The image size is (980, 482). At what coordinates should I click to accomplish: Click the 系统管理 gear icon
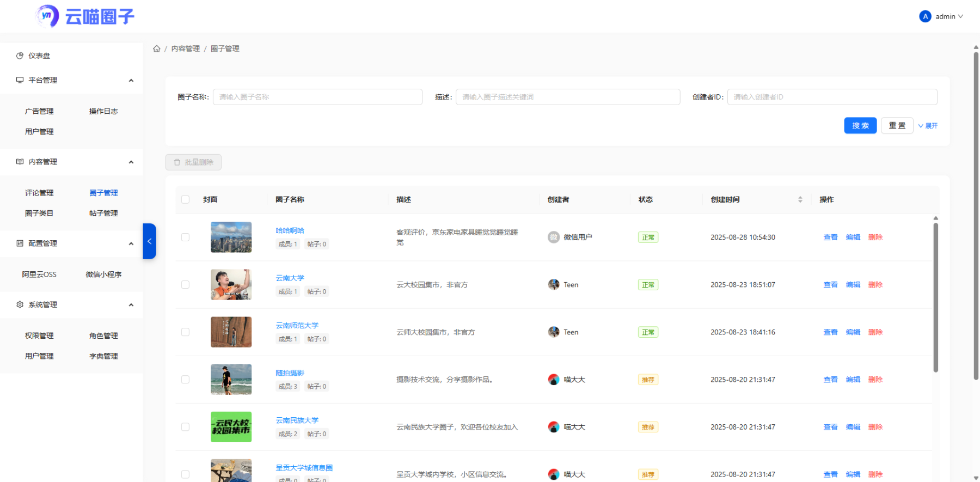[20, 304]
